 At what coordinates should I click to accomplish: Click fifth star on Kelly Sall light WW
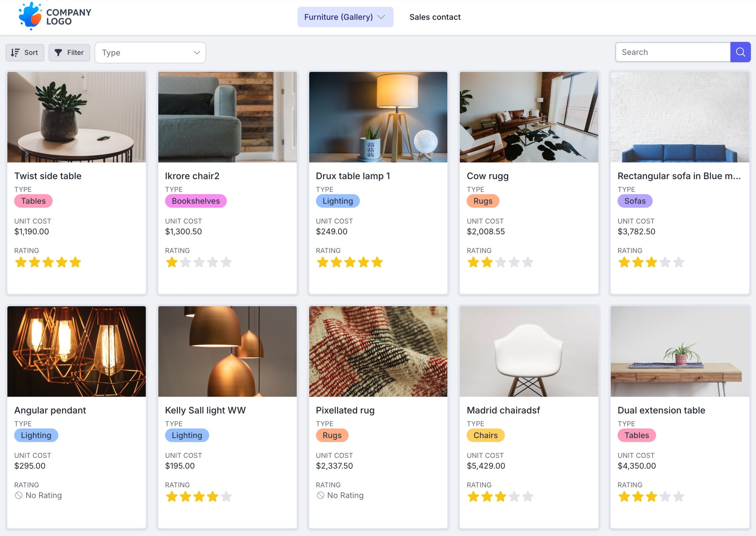[x=226, y=496]
